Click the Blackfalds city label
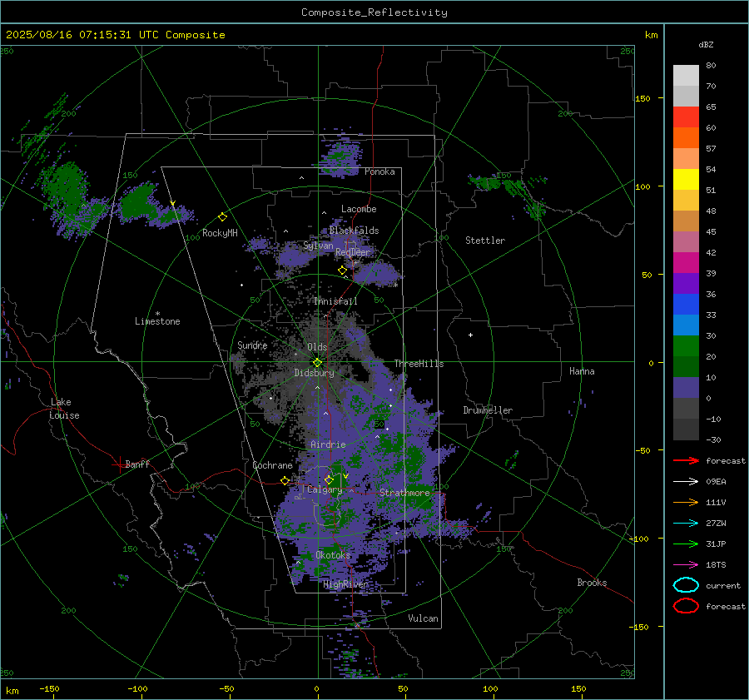749x700 pixels. tap(354, 231)
